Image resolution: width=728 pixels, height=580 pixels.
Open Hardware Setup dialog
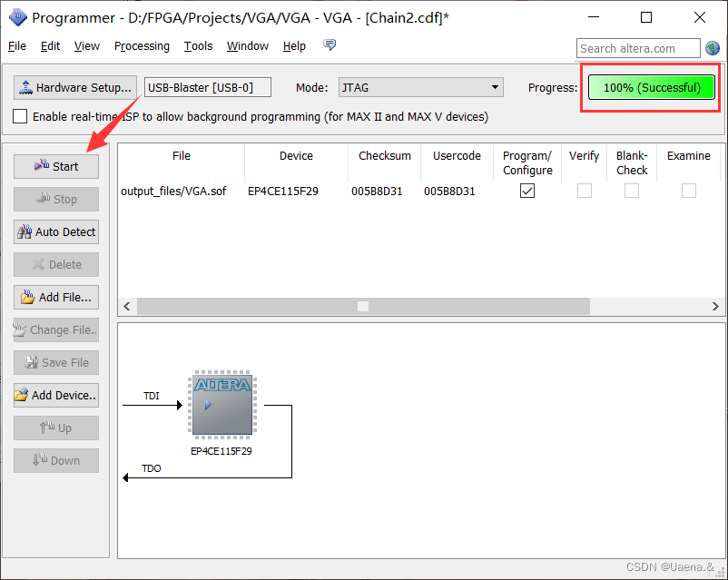(75, 87)
